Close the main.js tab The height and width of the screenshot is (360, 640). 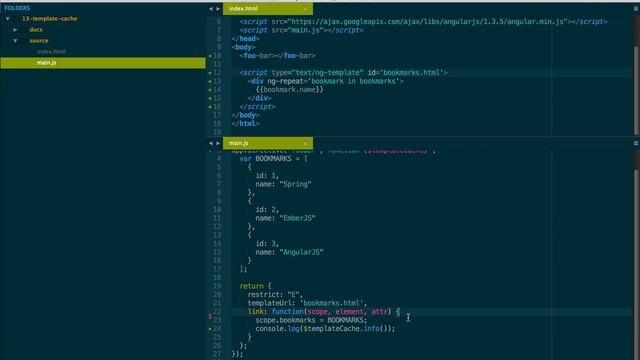[x=305, y=144]
